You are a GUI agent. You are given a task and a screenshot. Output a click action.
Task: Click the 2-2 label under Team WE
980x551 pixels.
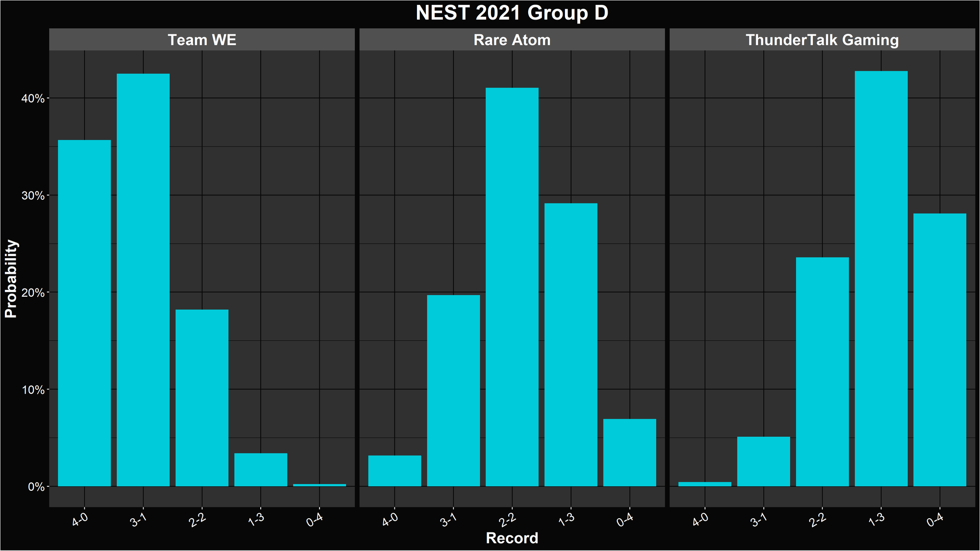tap(198, 520)
